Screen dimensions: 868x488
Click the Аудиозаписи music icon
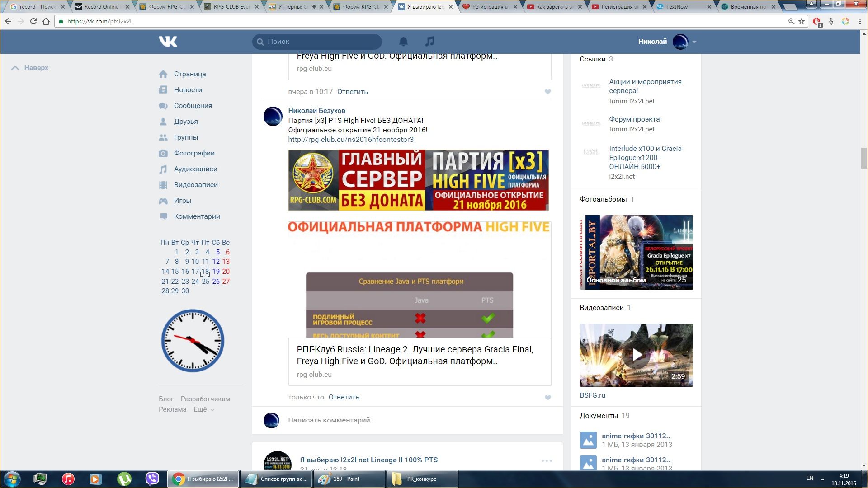point(163,169)
